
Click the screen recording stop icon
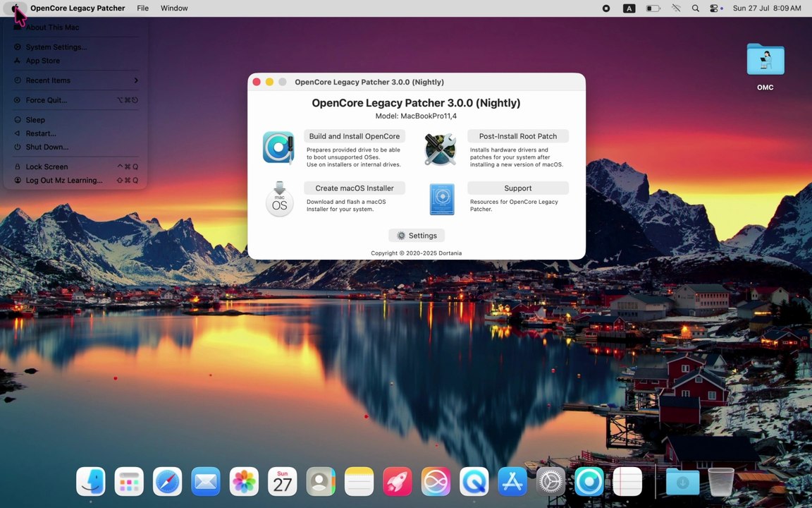pos(606,8)
